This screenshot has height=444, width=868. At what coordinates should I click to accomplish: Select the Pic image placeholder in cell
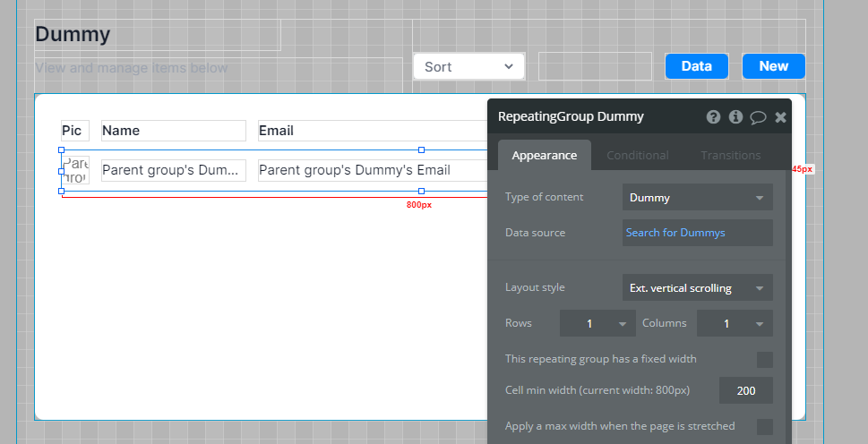[x=76, y=170]
